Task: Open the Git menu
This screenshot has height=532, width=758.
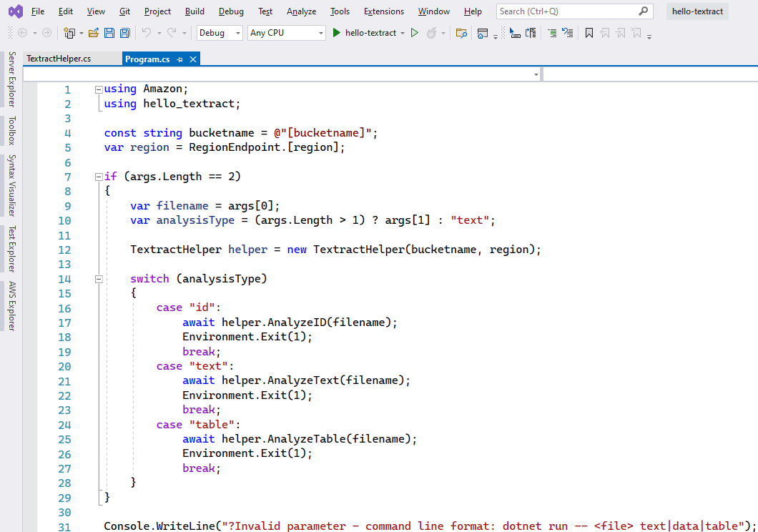Action: pos(124,11)
